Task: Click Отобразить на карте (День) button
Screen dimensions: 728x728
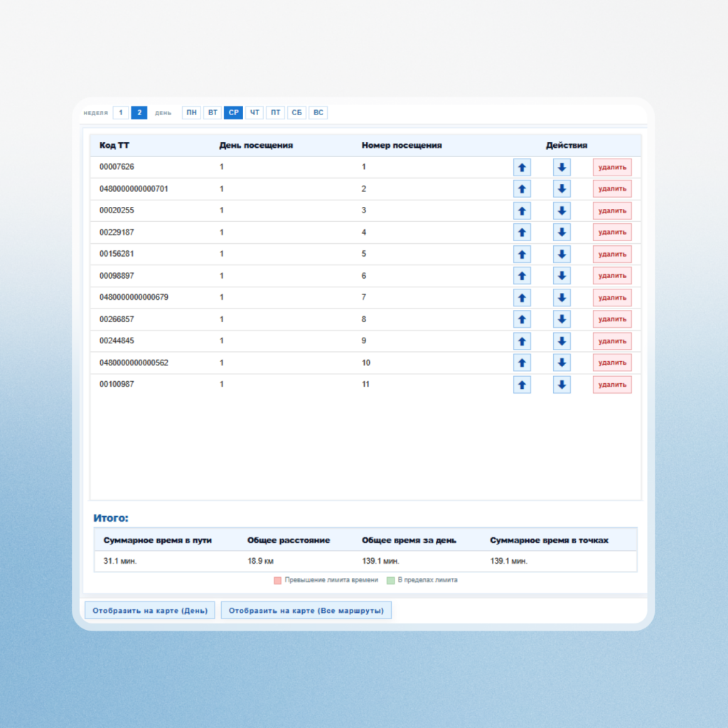Action: 150,611
